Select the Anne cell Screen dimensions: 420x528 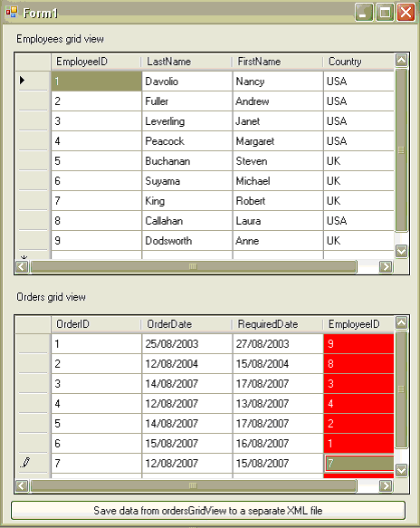[278, 240]
